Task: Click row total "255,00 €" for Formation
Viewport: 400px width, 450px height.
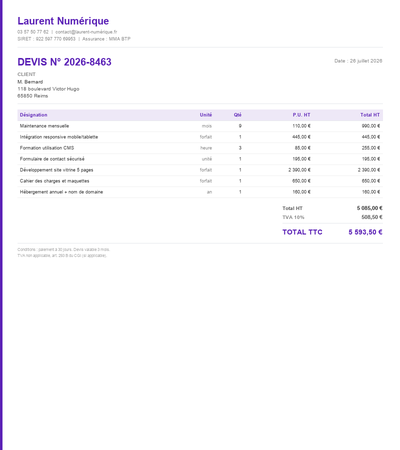Action: click(371, 148)
